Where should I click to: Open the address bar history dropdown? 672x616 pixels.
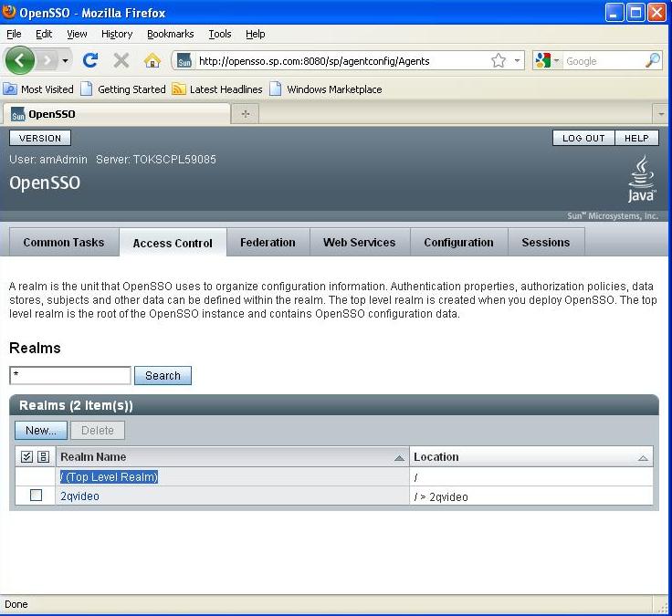point(518,60)
